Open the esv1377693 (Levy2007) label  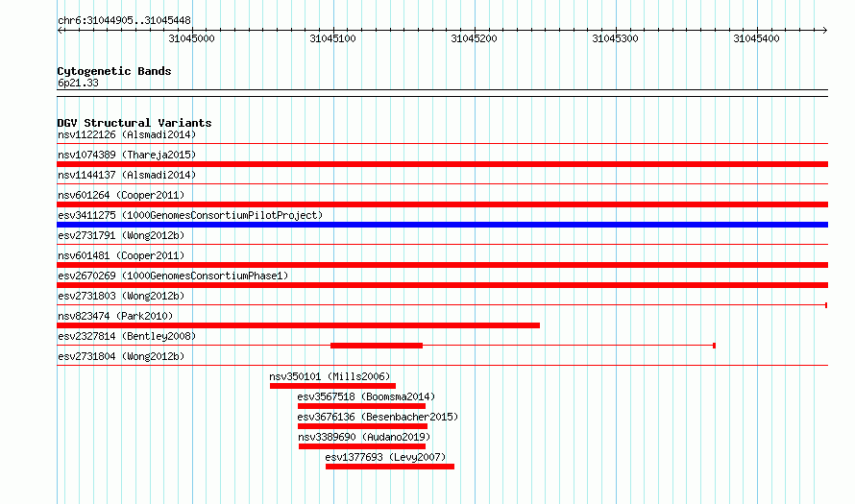click(385, 457)
